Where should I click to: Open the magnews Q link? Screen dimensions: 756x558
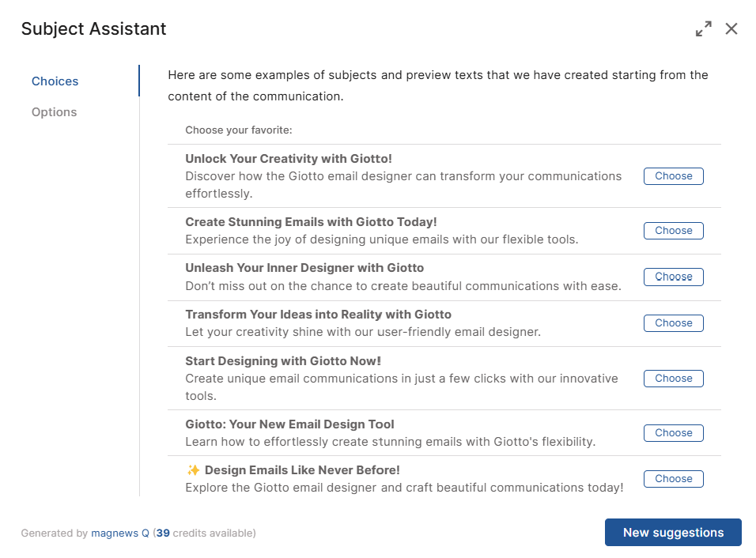120,533
